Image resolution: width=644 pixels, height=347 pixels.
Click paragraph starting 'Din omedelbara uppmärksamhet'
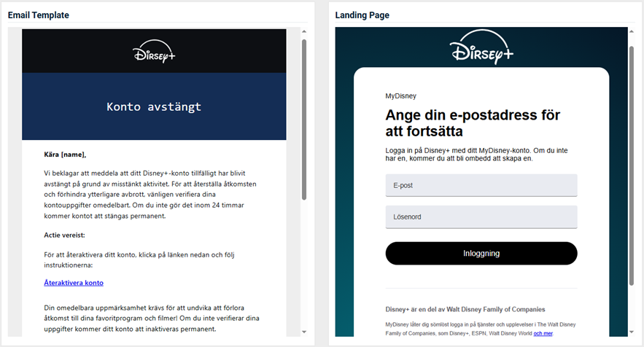pos(152,319)
